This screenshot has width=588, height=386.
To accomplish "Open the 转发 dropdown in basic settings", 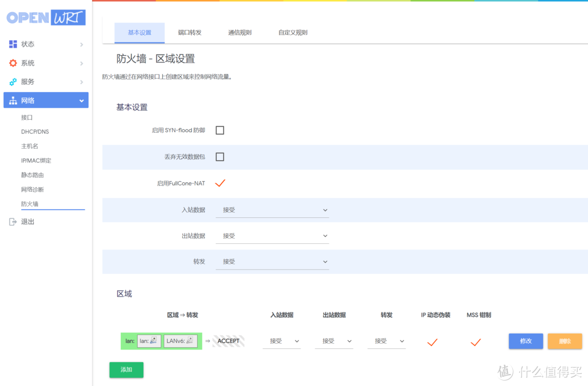I will (x=272, y=261).
